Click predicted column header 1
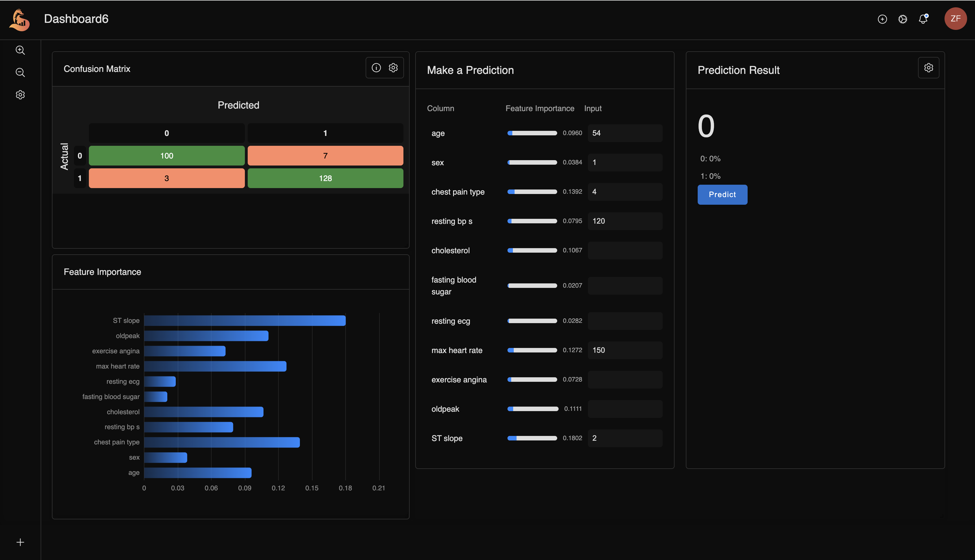 click(x=325, y=133)
